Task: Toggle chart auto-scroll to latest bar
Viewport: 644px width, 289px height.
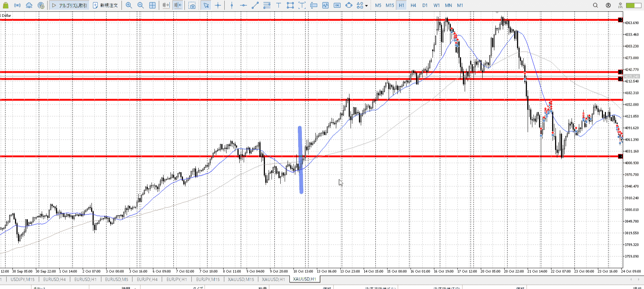Action: tap(166, 5)
